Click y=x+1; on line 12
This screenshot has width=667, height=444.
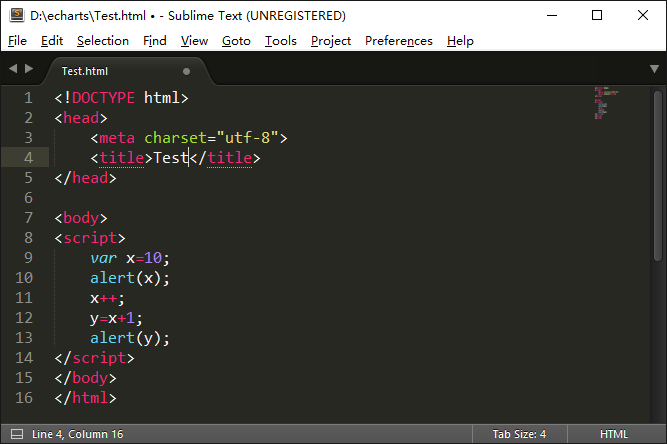(x=116, y=318)
